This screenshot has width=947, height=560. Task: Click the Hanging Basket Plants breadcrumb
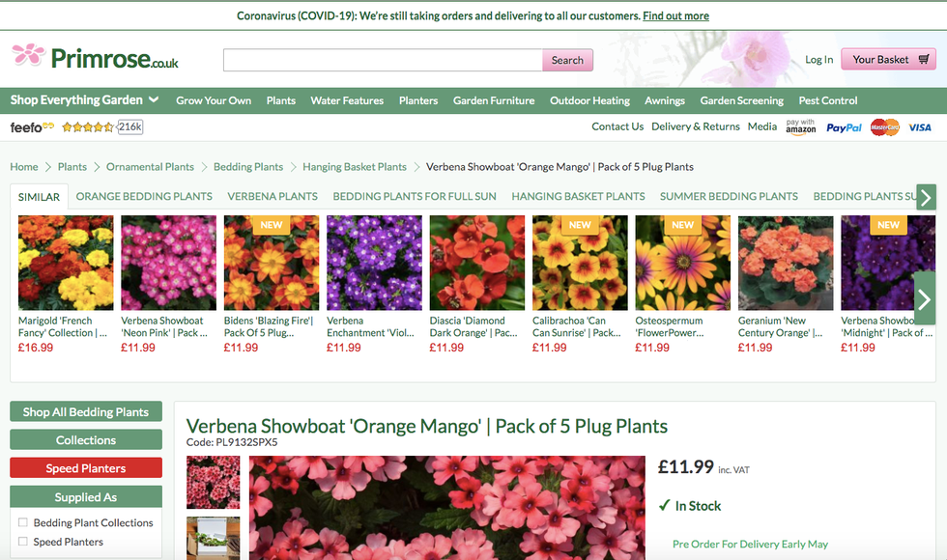click(x=355, y=166)
